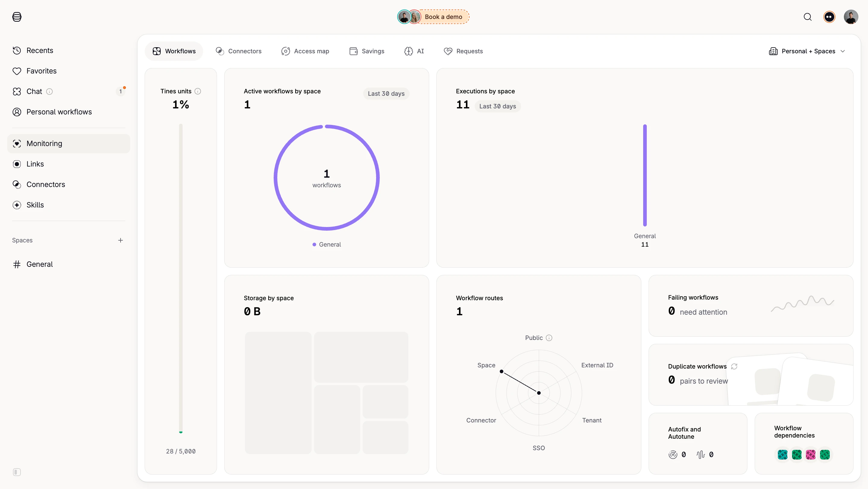Refresh duplicate workflows with the sync icon

point(734,366)
